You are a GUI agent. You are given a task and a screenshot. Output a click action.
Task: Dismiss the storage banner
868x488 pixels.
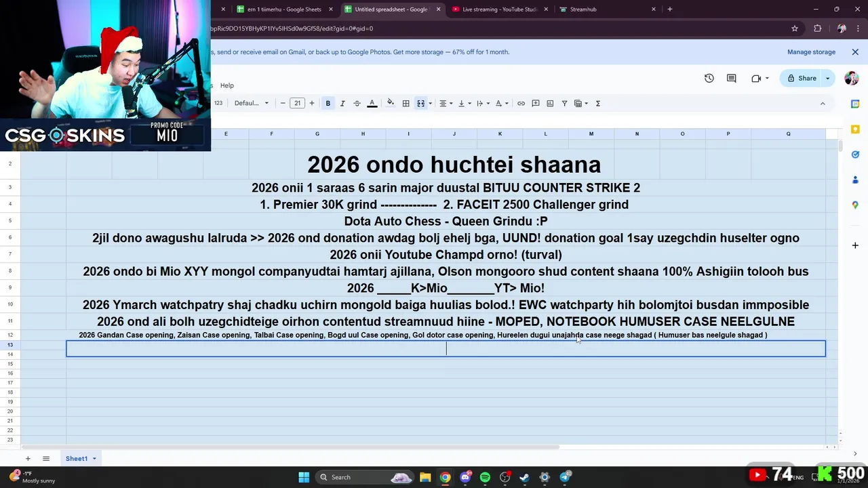(855, 52)
